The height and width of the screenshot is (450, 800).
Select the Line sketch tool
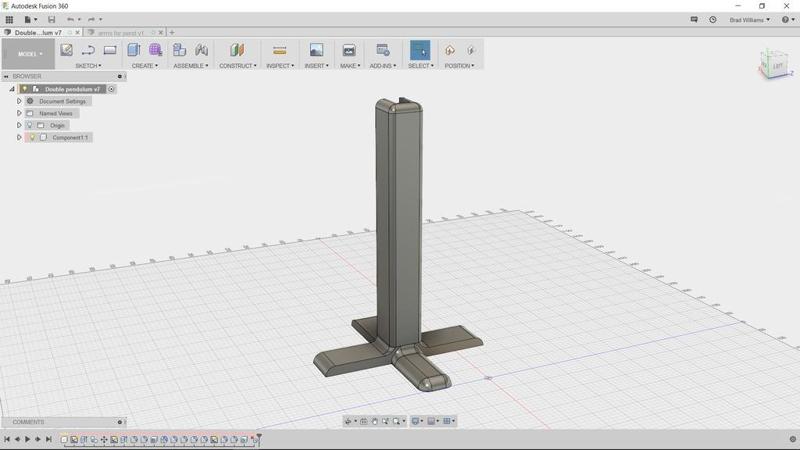pos(88,50)
